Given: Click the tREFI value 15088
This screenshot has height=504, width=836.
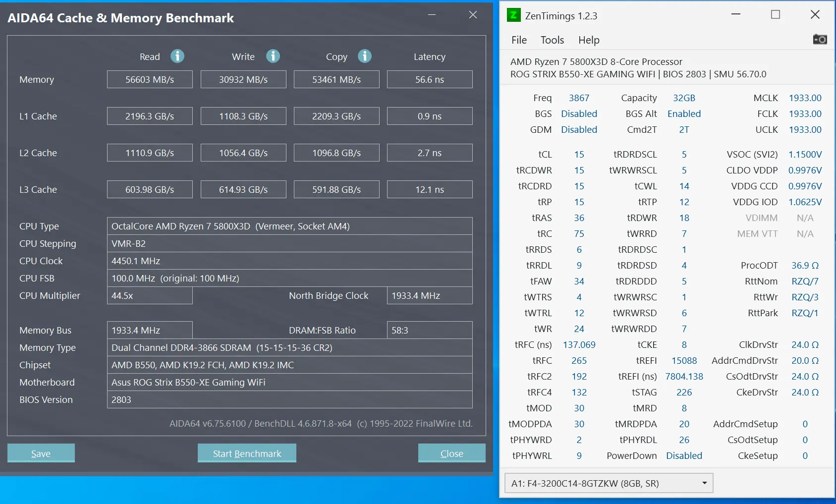Looking at the screenshot, I should coord(684,361).
